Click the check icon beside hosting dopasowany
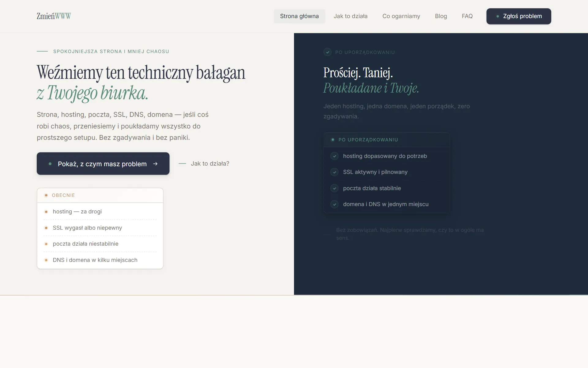Image resolution: width=588 pixels, height=368 pixels. tap(334, 156)
